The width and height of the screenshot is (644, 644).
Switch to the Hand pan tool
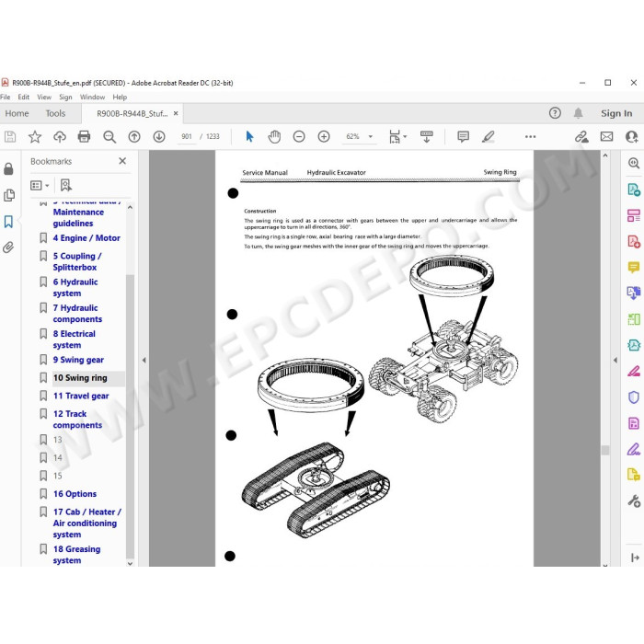click(274, 136)
